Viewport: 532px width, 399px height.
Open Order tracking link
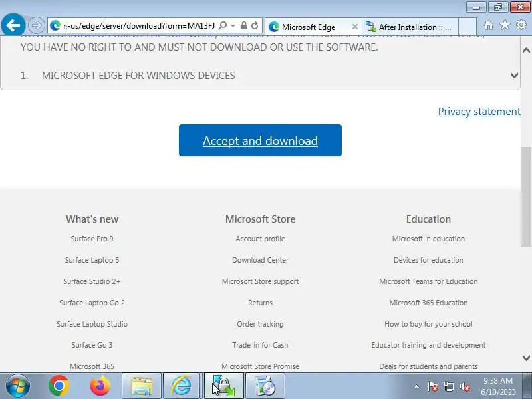click(260, 324)
